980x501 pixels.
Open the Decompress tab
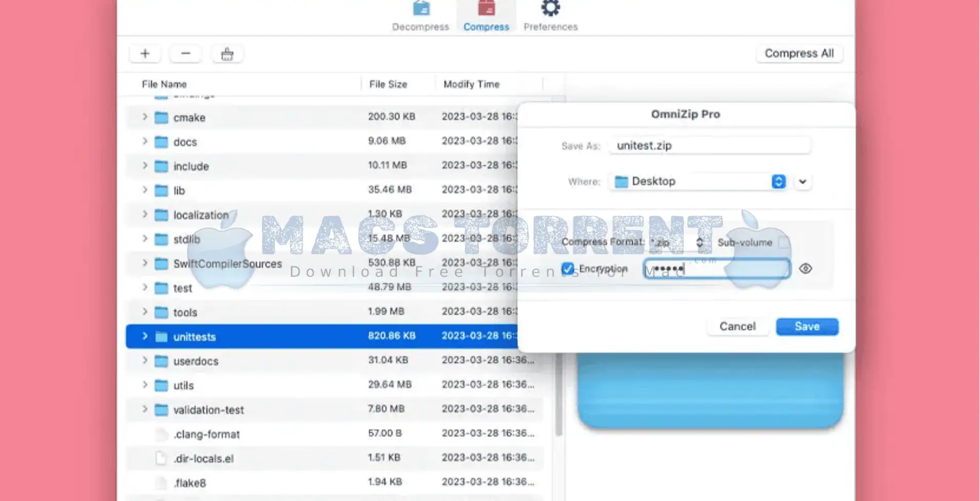(x=421, y=16)
